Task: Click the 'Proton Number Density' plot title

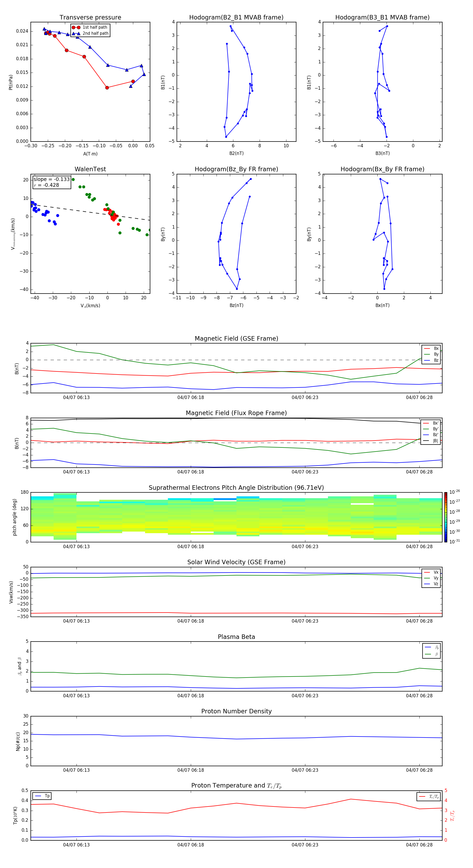Action: point(236,711)
